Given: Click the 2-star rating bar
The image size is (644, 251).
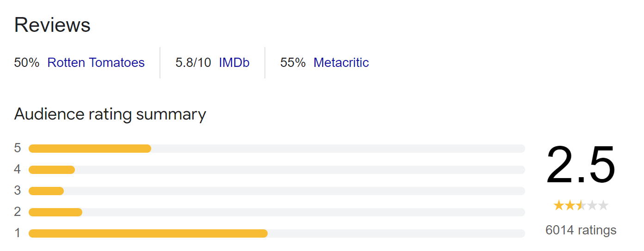Looking at the screenshot, I should click(277, 212).
